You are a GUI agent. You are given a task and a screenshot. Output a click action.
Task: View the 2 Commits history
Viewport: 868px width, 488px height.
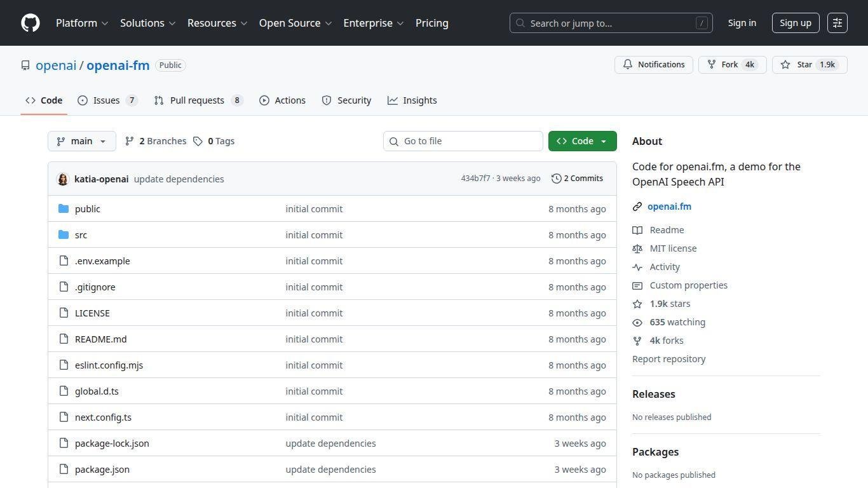[x=577, y=179]
